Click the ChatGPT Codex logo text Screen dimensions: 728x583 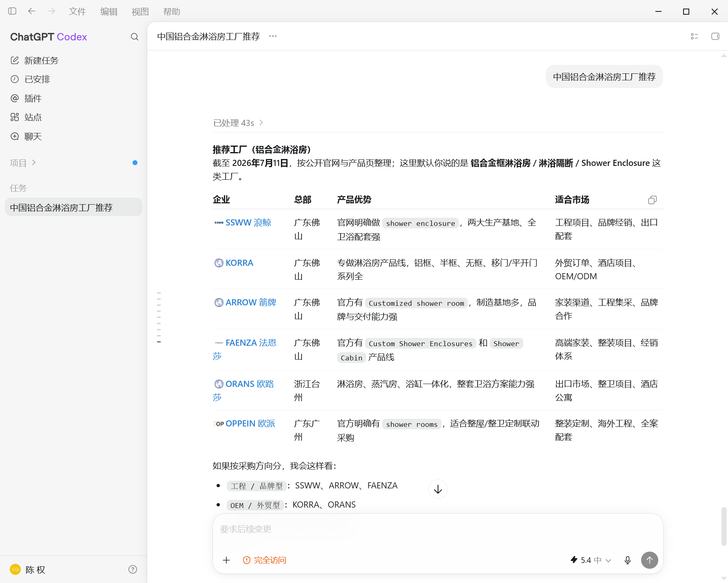click(49, 37)
